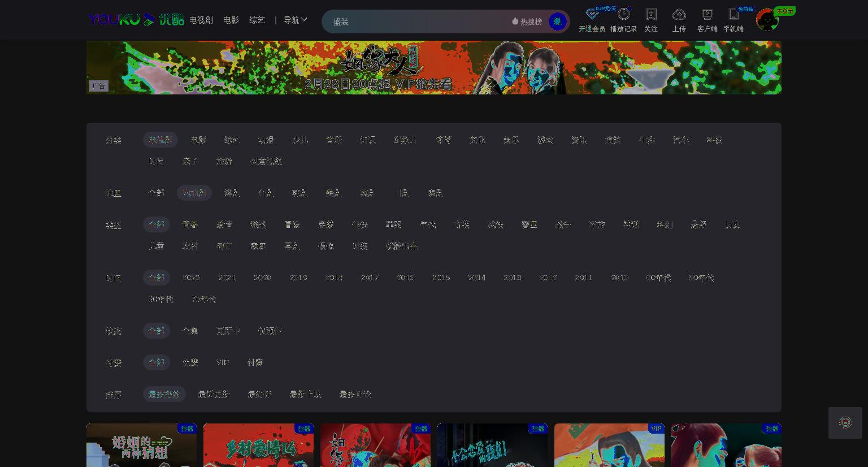Select 全部 in the 地区 filter row
This screenshot has height=467, width=868.
pos(157,193)
